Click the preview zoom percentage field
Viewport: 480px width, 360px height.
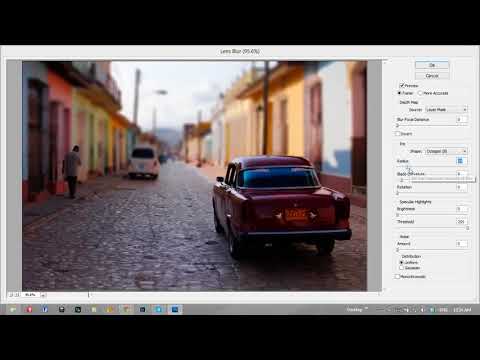31,295
